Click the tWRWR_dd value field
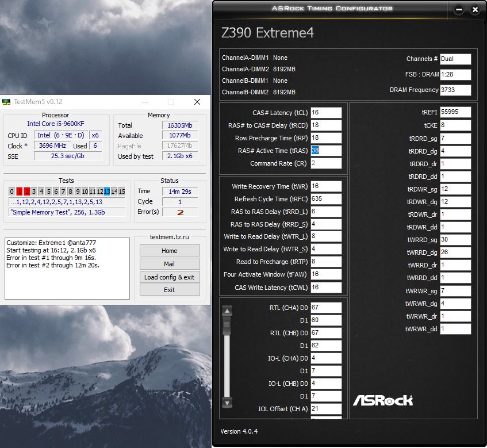The height and width of the screenshot is (448, 487). 455,329
